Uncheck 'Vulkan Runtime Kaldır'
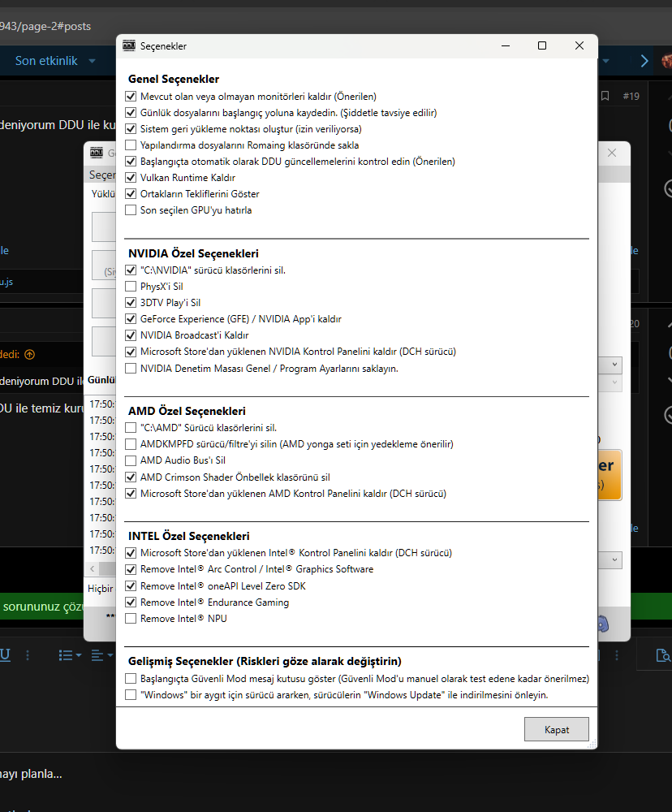Image resolution: width=672 pixels, height=812 pixels. click(x=131, y=178)
